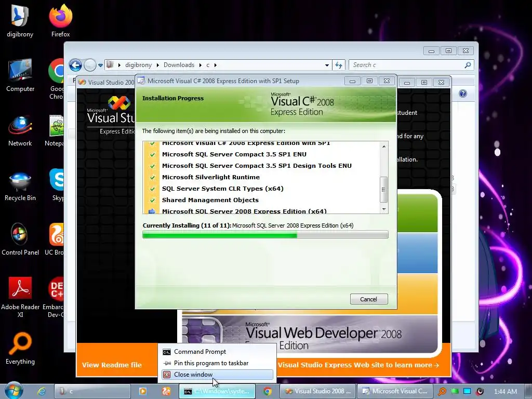This screenshot has height=399, width=532.
Task: Launch Adobe Reader XI
Action: (20, 297)
